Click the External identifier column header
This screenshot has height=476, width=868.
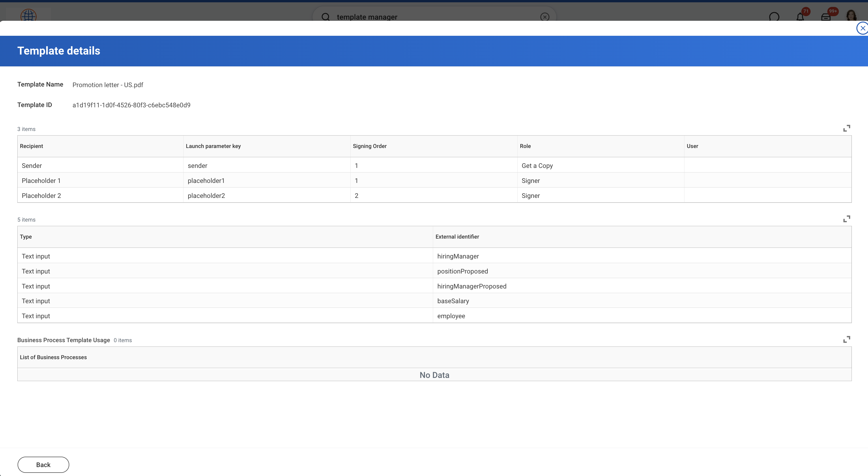457,237
